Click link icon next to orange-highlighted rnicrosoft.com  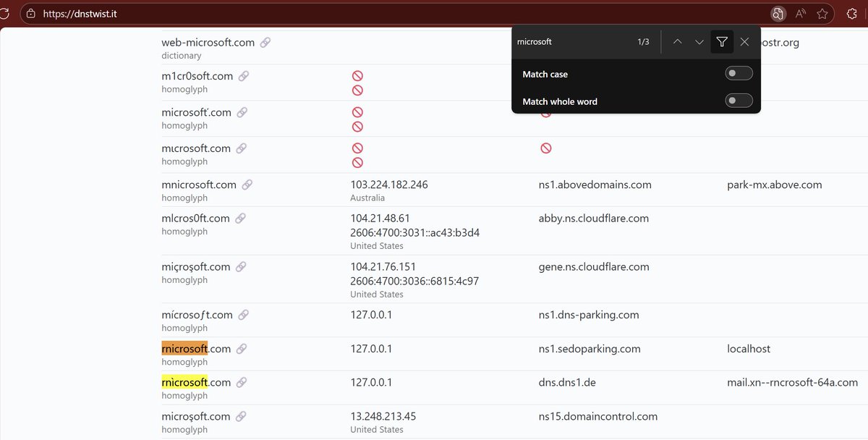pos(242,349)
